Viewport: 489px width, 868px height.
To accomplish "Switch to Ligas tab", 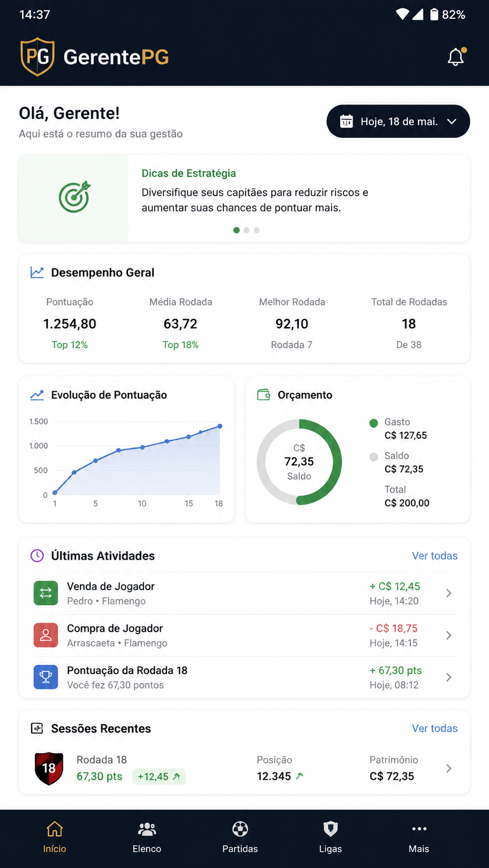I will click(x=331, y=838).
